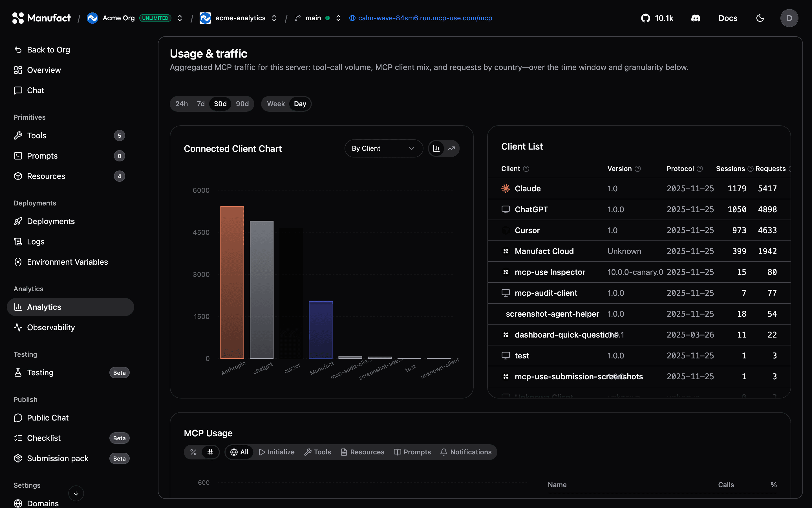Select the All MCP Usage tab

[239, 452]
